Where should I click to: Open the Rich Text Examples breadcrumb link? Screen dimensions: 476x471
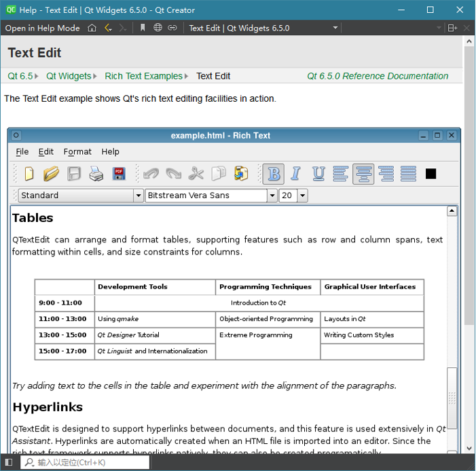(x=143, y=76)
